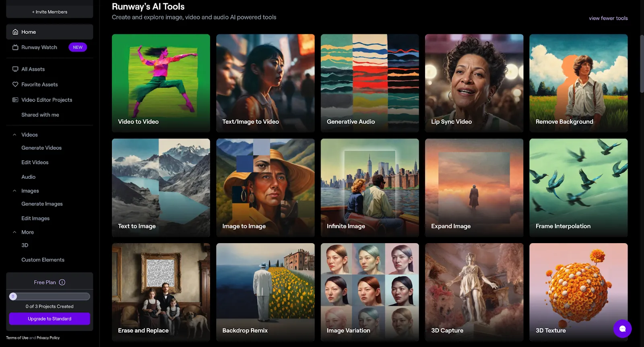Select Audio in sidebar
This screenshot has width=644, height=347.
pyautogui.click(x=29, y=177)
